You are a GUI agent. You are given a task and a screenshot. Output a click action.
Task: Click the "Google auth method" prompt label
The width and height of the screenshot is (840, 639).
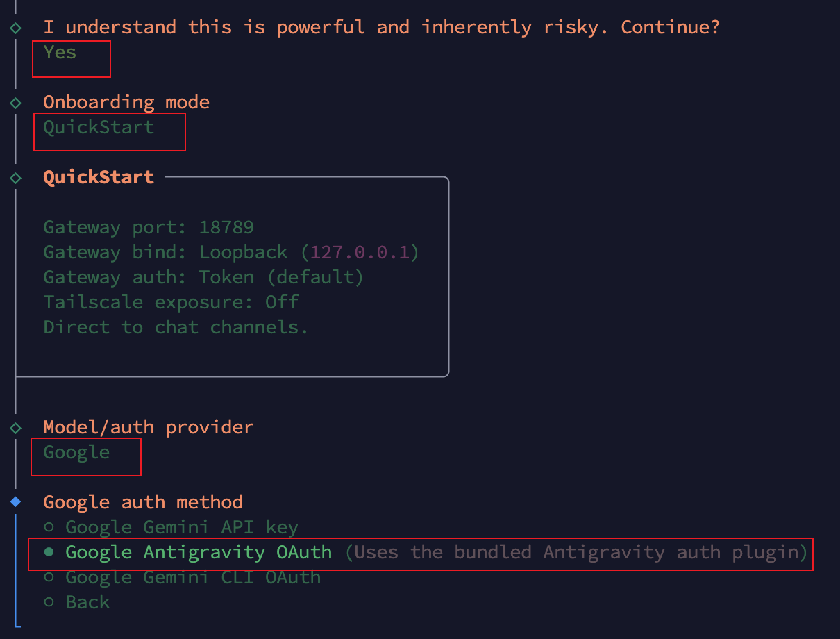pyautogui.click(x=143, y=502)
